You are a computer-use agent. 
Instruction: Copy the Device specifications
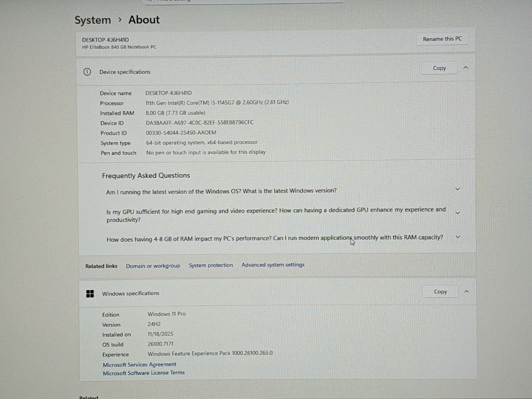[439, 68]
